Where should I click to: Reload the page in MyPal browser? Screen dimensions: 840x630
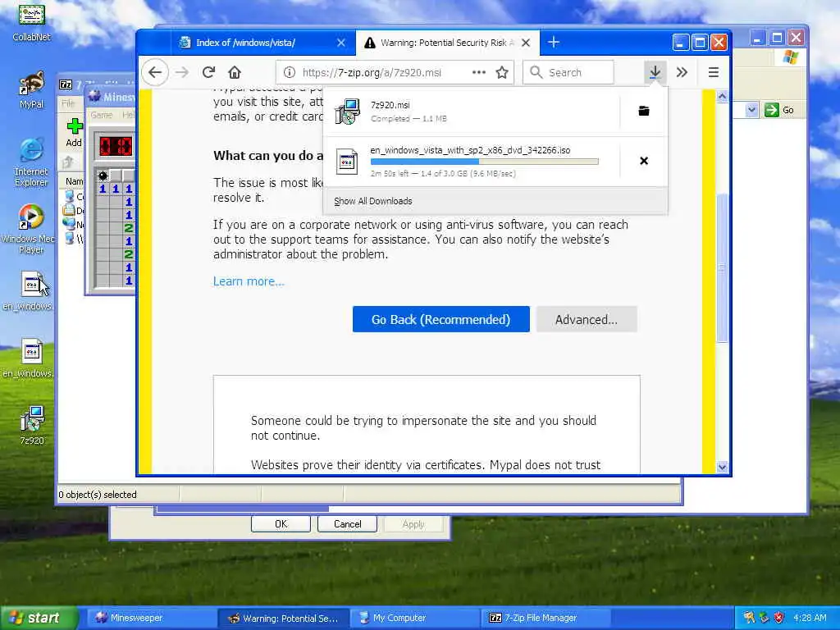(208, 72)
